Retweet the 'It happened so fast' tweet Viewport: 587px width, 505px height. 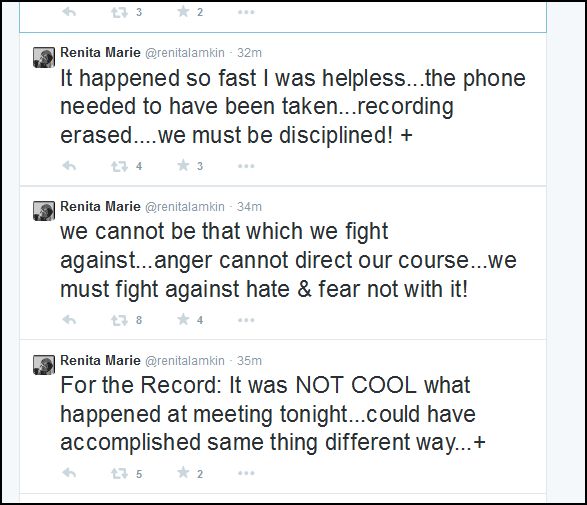click(x=119, y=166)
